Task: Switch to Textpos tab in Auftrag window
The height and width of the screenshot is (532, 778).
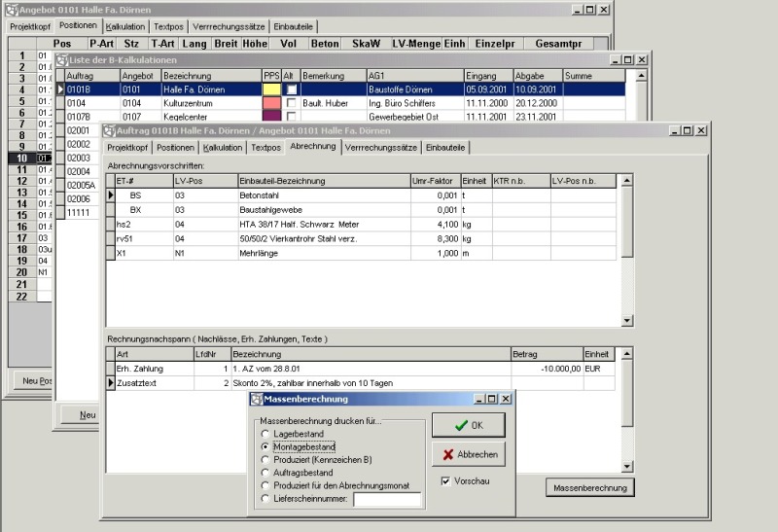Action: click(265, 148)
